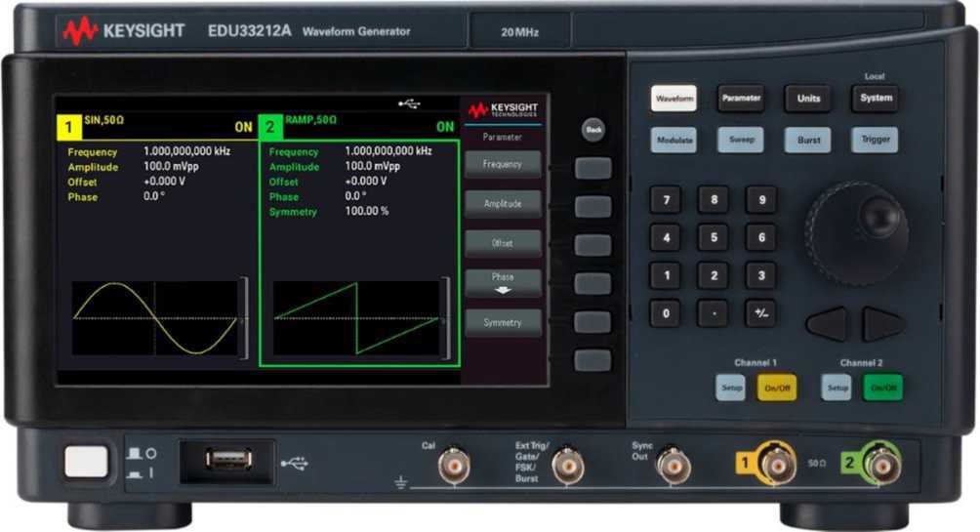Select the Offset softkey on screen

503,243
